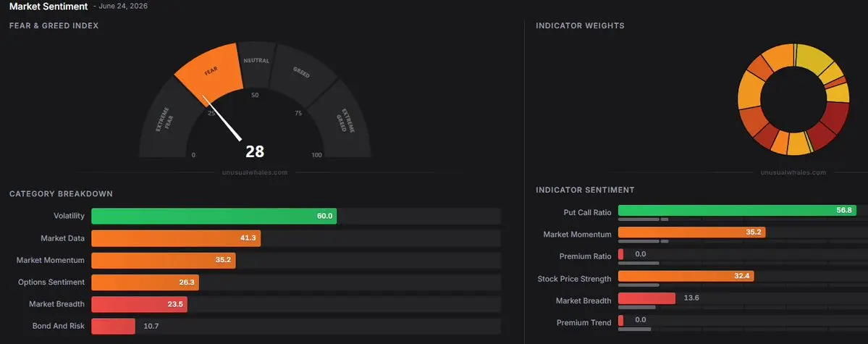Screen dimensions: 868x344
Task: Click the Indicator Sentiment heading
Action: point(585,190)
